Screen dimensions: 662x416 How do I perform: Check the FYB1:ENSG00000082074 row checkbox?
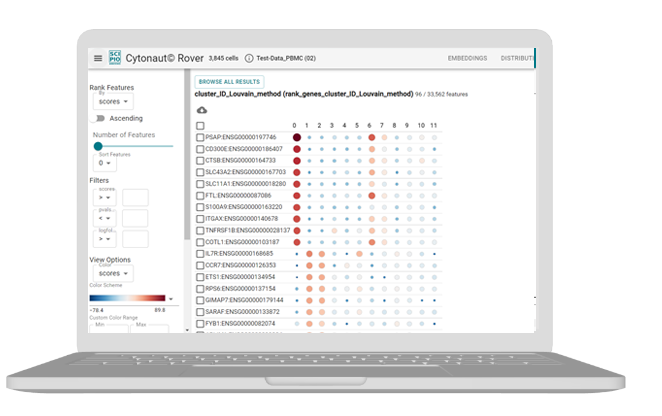[201, 324]
